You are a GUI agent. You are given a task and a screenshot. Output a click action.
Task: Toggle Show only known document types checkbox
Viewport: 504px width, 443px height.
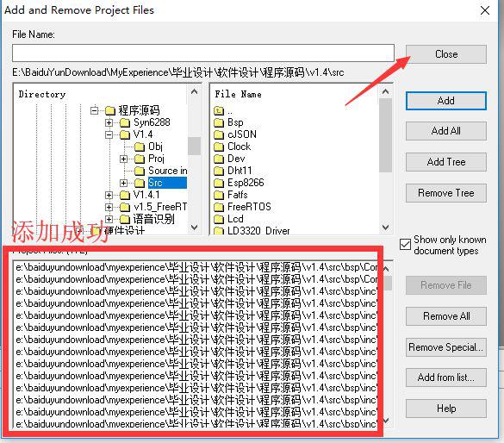pos(405,245)
